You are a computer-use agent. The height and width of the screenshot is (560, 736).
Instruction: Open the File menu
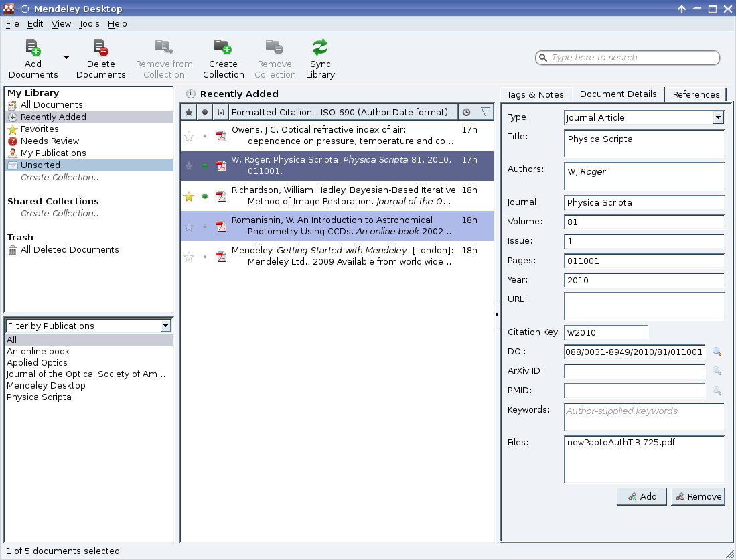pos(12,24)
